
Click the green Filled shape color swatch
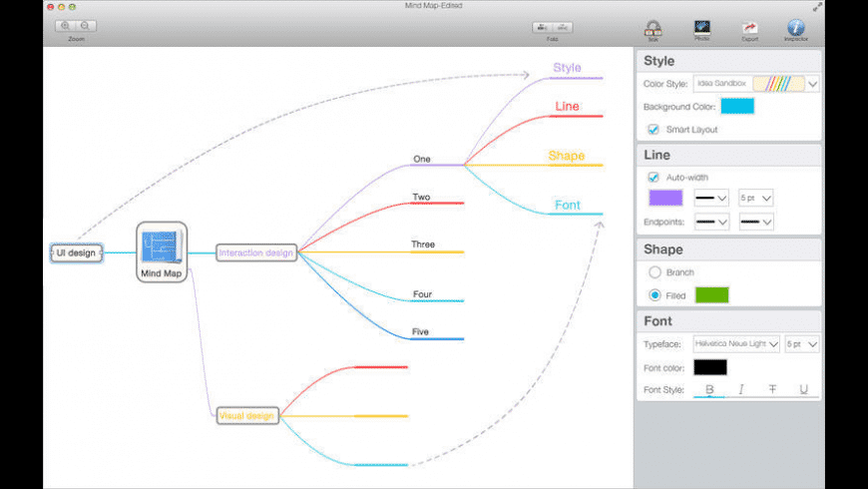point(712,295)
